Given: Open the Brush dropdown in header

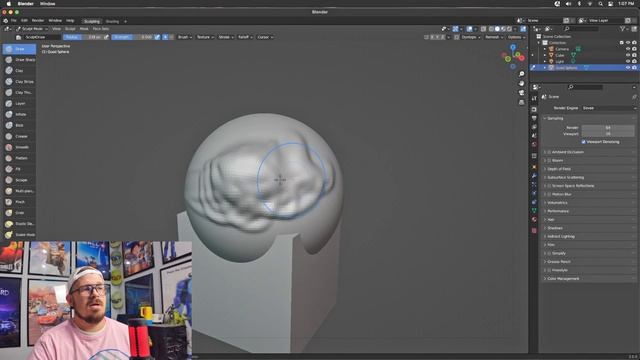Looking at the screenshot, I should (184, 37).
